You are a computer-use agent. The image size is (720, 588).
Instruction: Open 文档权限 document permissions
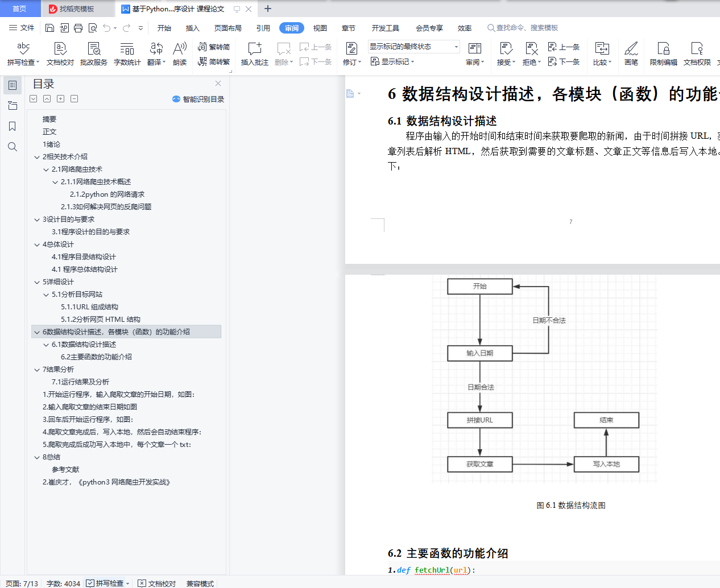coord(697,55)
